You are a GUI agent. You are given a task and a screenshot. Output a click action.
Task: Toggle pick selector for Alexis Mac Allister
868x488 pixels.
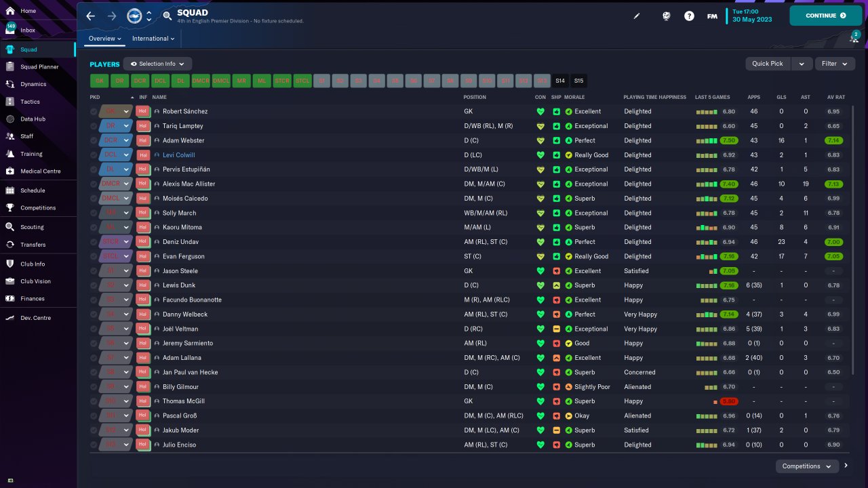[94, 184]
